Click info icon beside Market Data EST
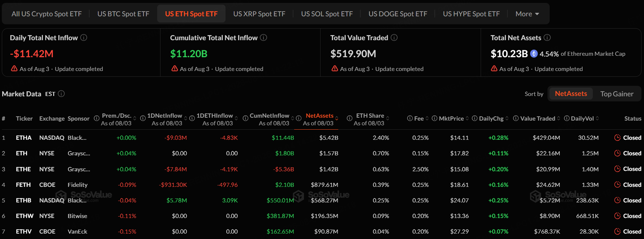The image size is (644, 239). (61, 94)
